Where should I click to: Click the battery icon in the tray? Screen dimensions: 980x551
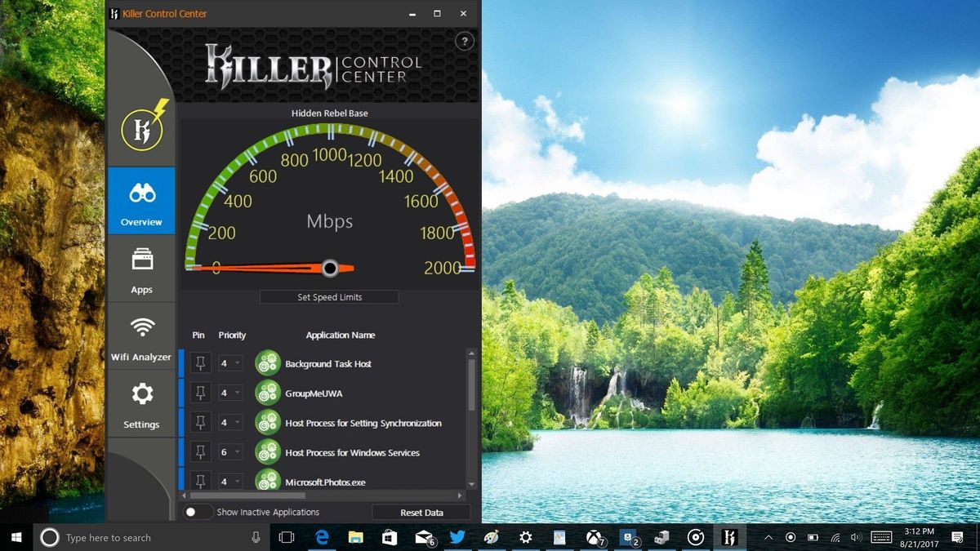813,537
